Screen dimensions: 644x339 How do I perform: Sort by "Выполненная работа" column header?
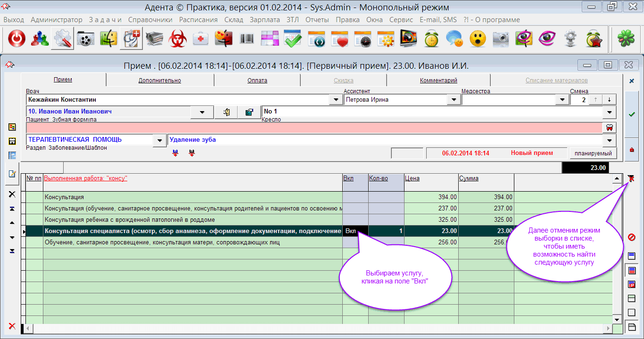tap(85, 178)
